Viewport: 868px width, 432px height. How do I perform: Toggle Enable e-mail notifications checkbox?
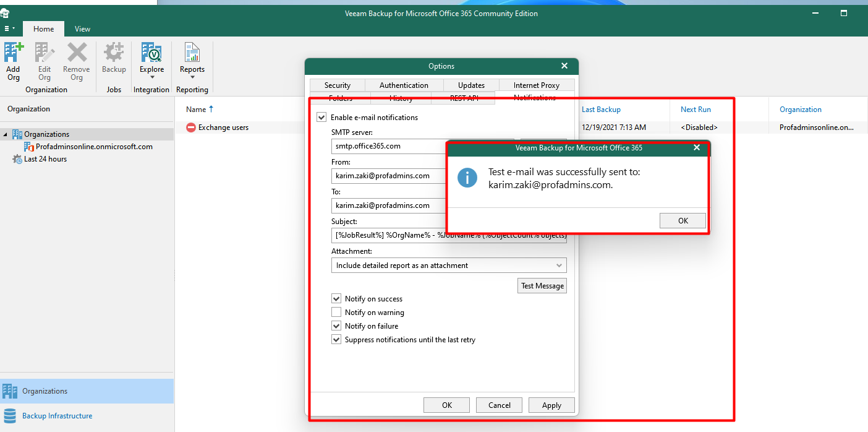tap(321, 118)
